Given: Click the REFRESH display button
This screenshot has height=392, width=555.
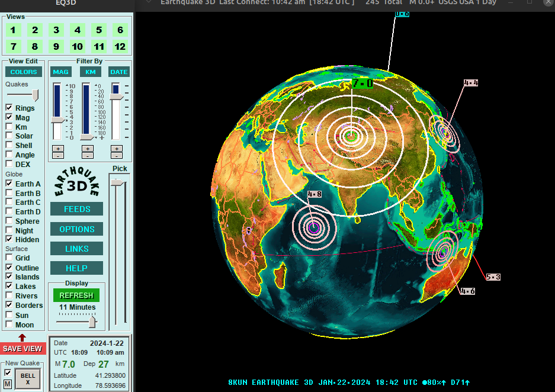Looking at the screenshot, I should pos(76,295).
